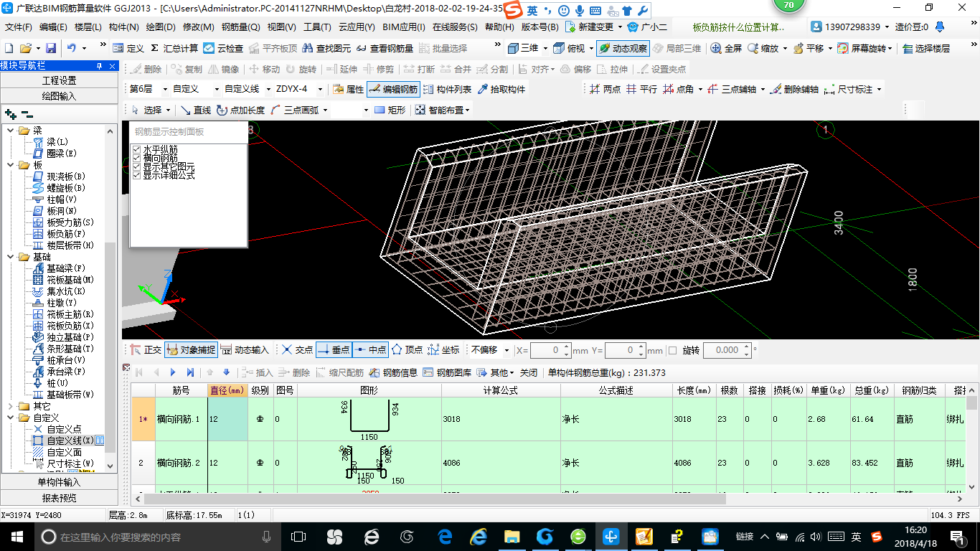980x551 pixels.
Task: Click 缩尺配筋 scaled rebar tool
Action: (339, 372)
